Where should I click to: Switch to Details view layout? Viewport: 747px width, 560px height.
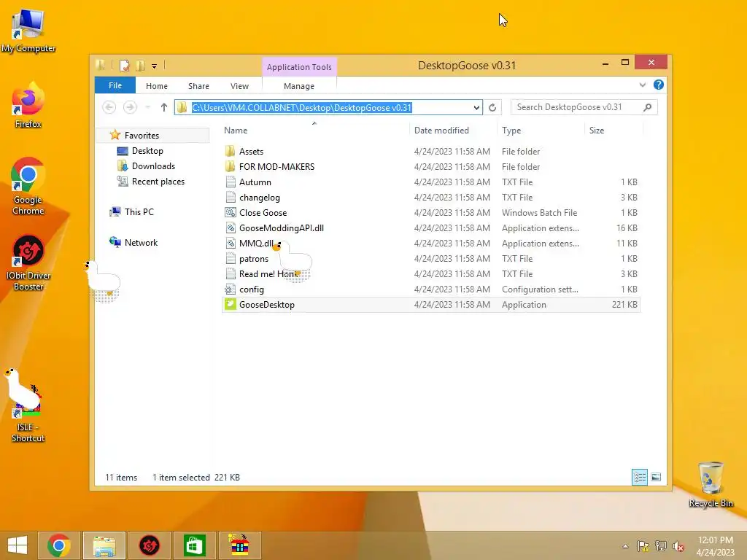[640, 477]
